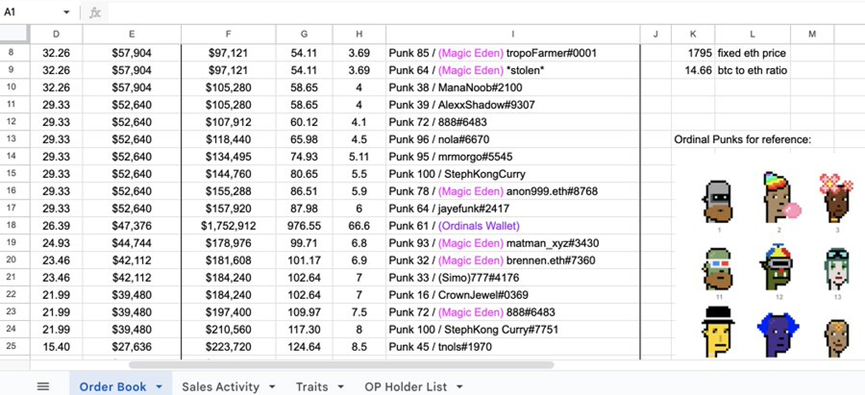Select the row 18 header
865x395 pixels.
click(x=15, y=226)
